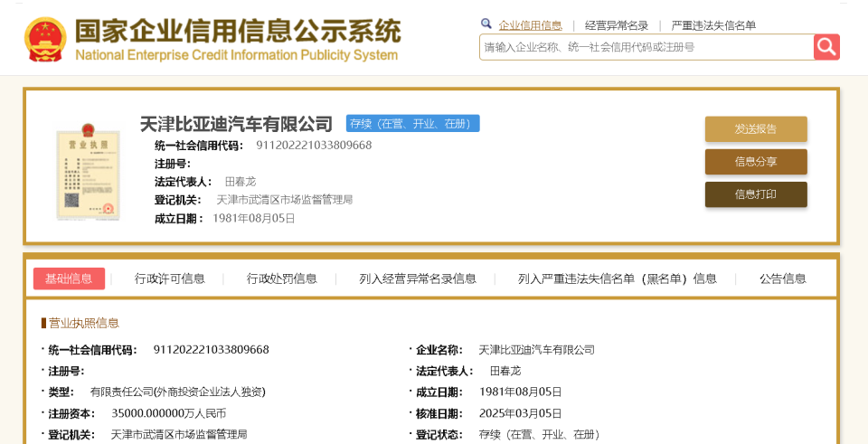
Task: Click the national emblem logo
Action: click(45, 39)
